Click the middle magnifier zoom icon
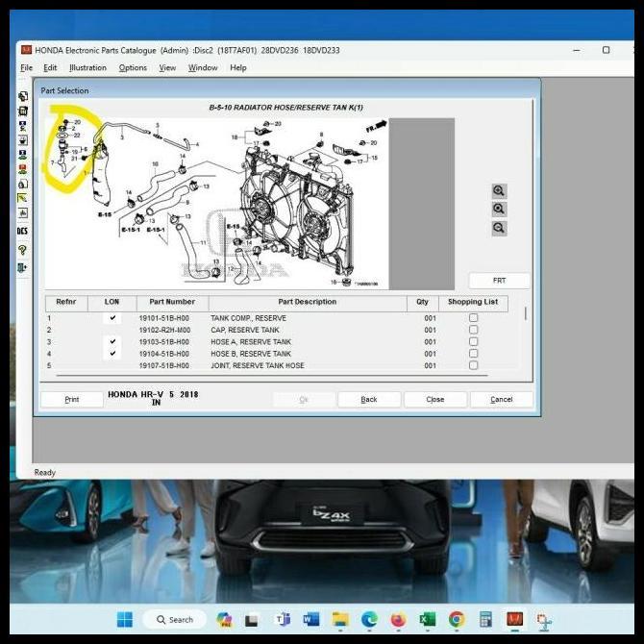This screenshot has height=644, width=644. (499, 209)
